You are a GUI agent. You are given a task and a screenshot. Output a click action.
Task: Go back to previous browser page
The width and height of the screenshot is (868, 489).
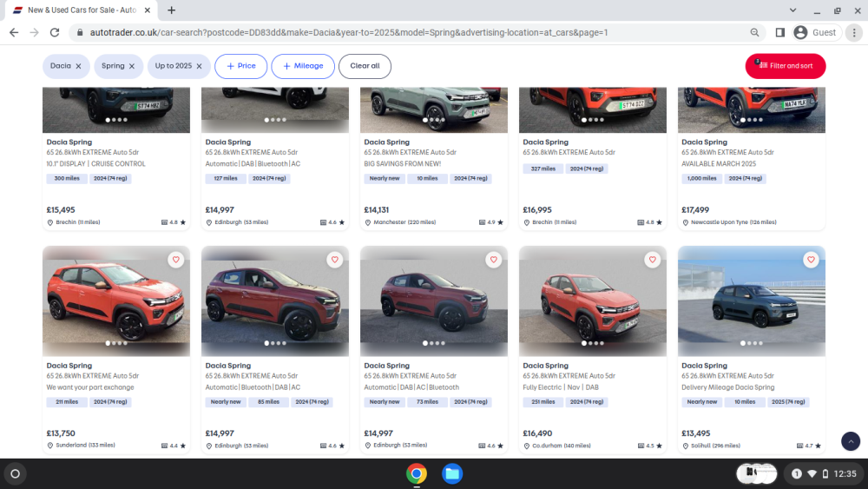(14, 33)
